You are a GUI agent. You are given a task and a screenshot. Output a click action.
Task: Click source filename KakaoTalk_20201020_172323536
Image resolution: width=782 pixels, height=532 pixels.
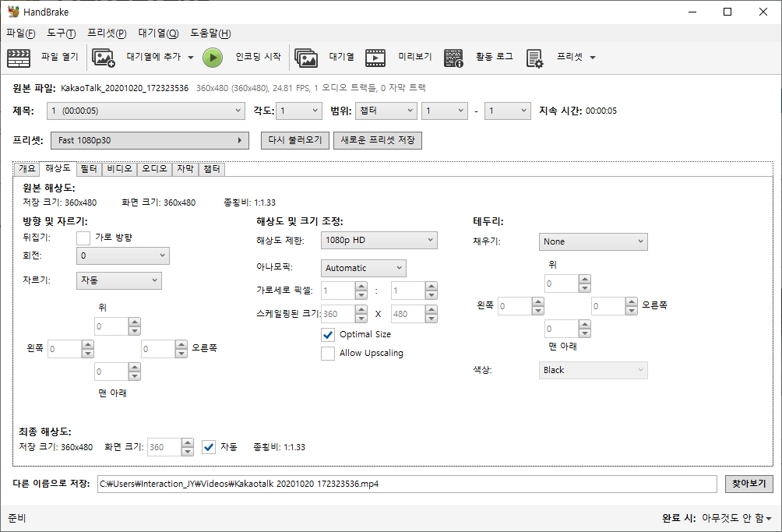pyautogui.click(x=125, y=88)
